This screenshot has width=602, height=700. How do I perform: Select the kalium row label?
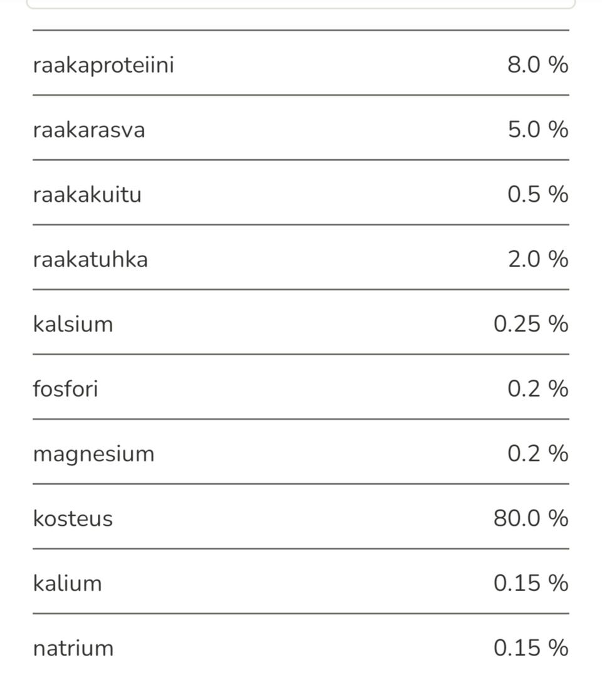tap(67, 583)
